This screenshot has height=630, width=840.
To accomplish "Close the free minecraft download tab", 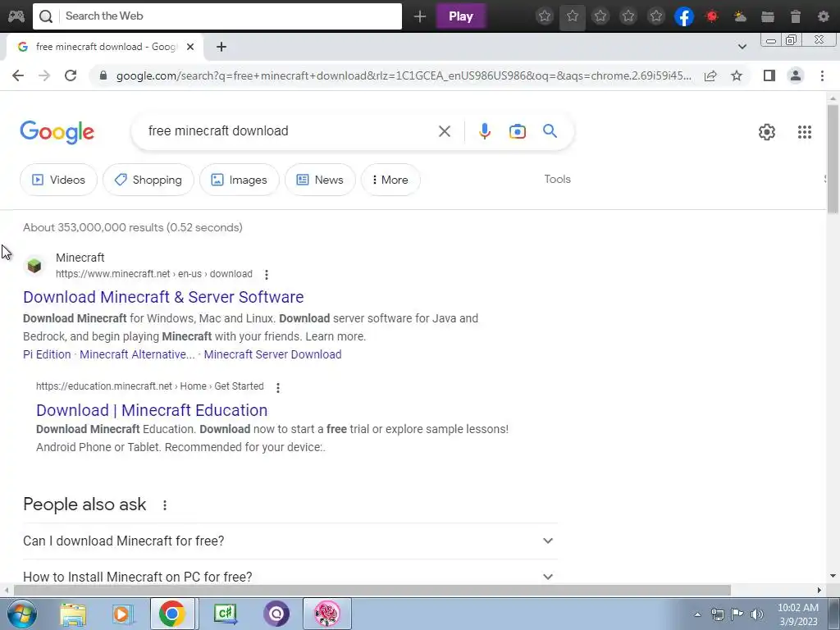I will coord(190,47).
